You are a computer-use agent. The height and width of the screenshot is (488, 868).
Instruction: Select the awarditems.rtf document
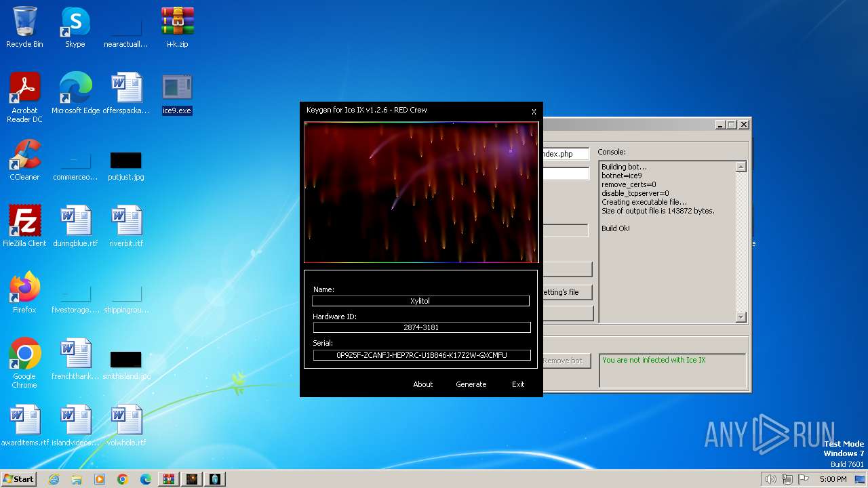coord(24,425)
